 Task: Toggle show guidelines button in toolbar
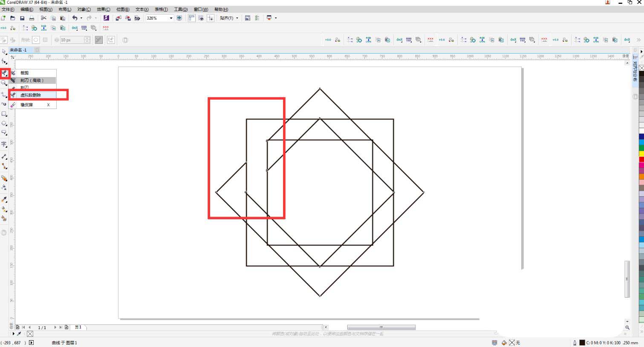210,18
